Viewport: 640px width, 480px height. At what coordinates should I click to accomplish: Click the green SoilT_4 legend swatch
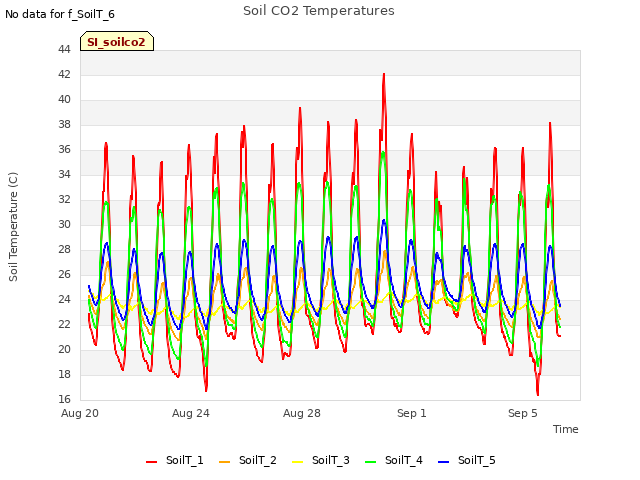click(x=371, y=462)
